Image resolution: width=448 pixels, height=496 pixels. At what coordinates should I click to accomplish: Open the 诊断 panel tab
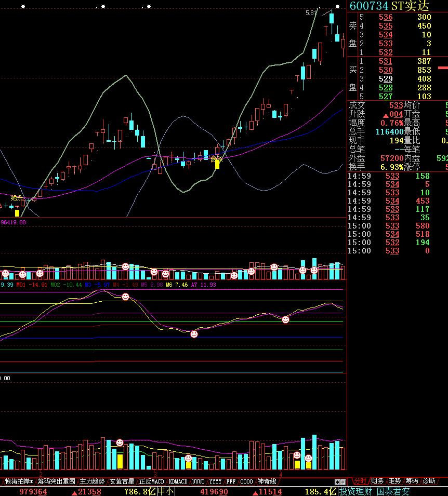429,481
